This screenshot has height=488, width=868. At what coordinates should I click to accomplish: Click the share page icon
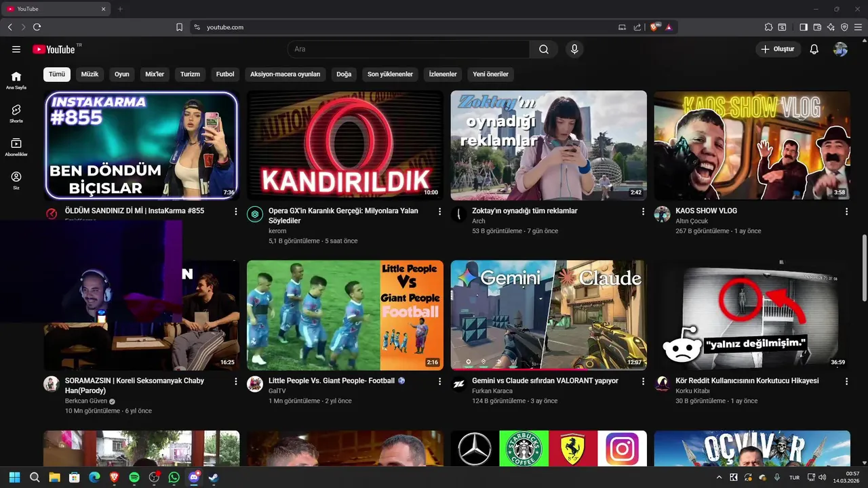[637, 27]
